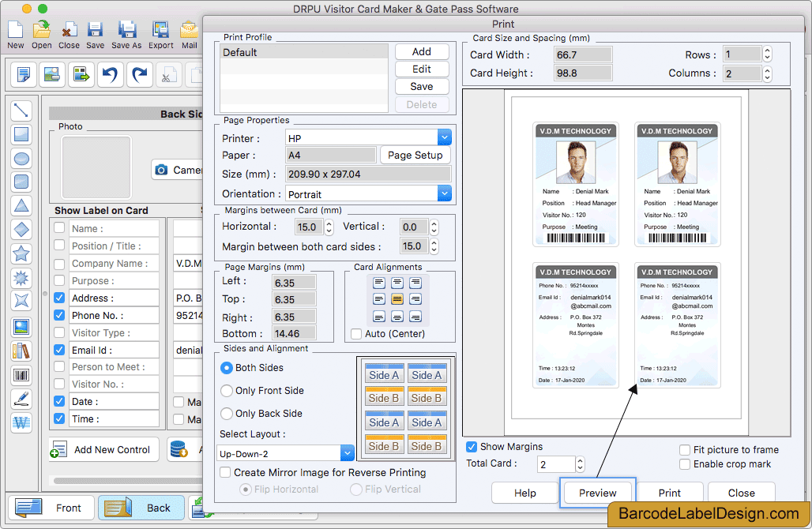
Task: Click the Total Card stepper
Action: (x=580, y=463)
